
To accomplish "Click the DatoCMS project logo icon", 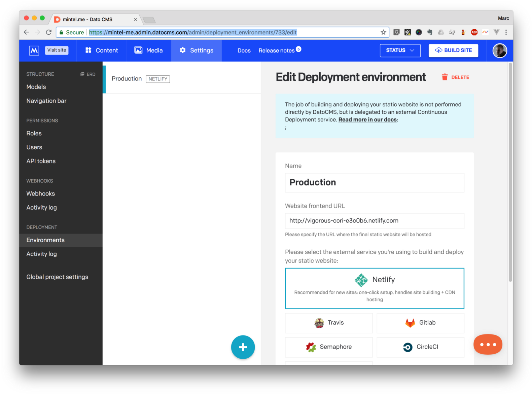I will (34, 50).
